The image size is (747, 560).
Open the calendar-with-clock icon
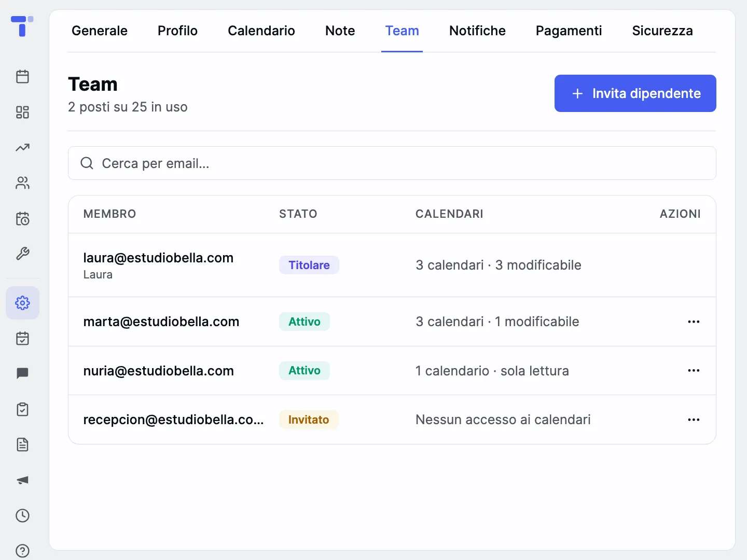point(22,218)
